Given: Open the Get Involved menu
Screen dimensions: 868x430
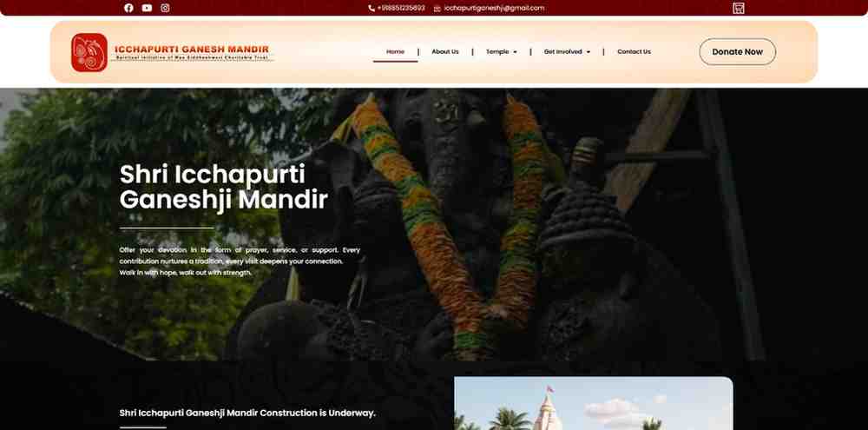Looking at the screenshot, I should coord(563,51).
